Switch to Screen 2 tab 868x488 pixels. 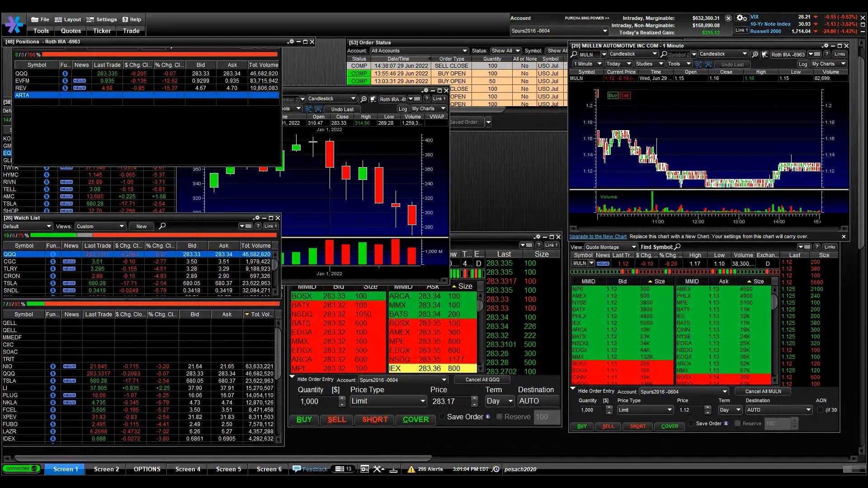pos(106,469)
